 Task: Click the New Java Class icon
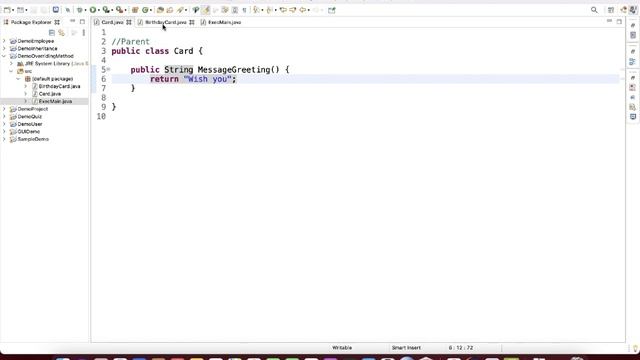(x=145, y=10)
